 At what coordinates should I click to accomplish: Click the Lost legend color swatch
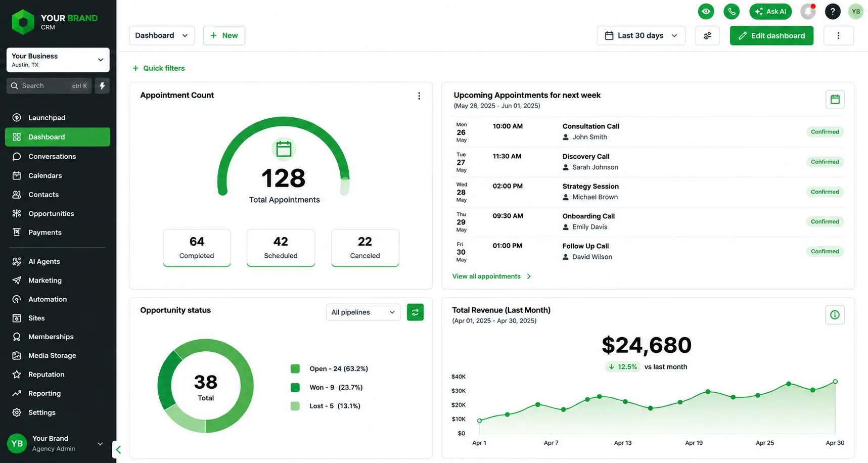295,406
